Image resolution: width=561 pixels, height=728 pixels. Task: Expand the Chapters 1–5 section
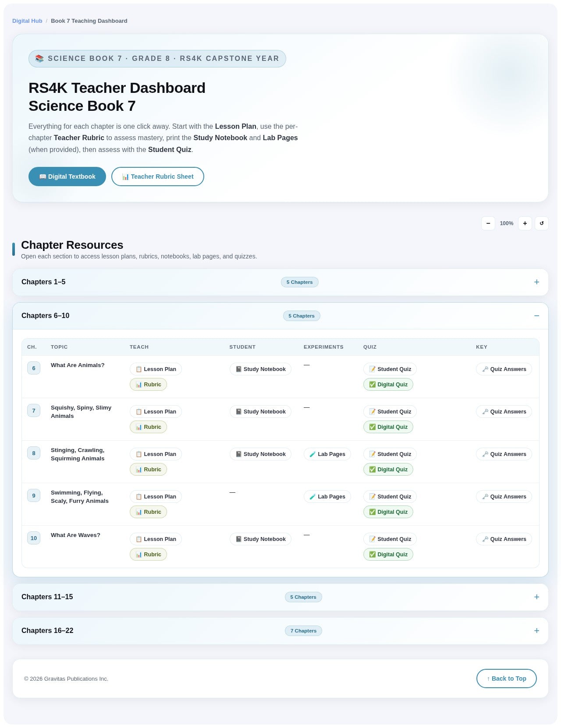[280, 282]
